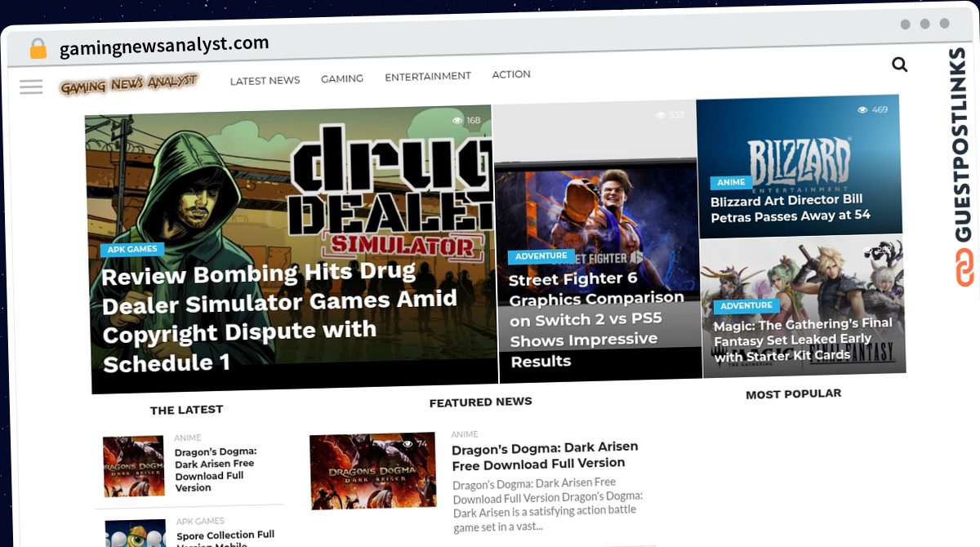Open the Drug Dealer Simulator review bombing article
This screenshot has height=547, width=980.
pyautogui.click(x=279, y=318)
